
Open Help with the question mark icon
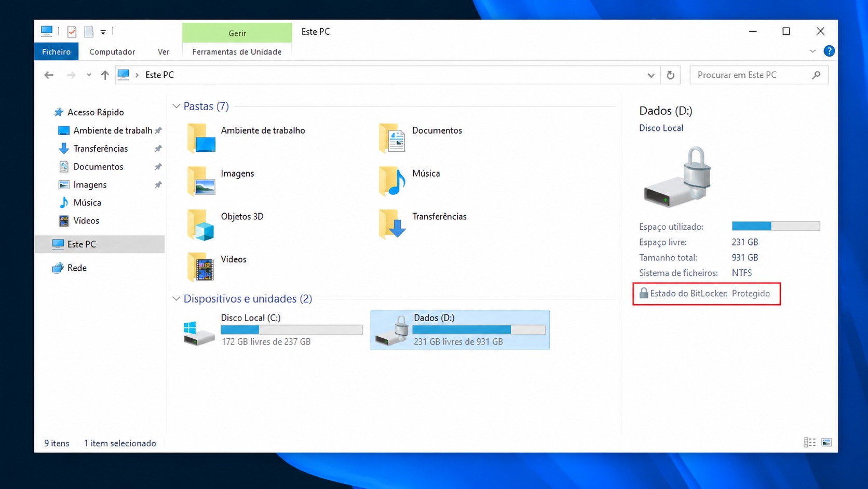829,51
